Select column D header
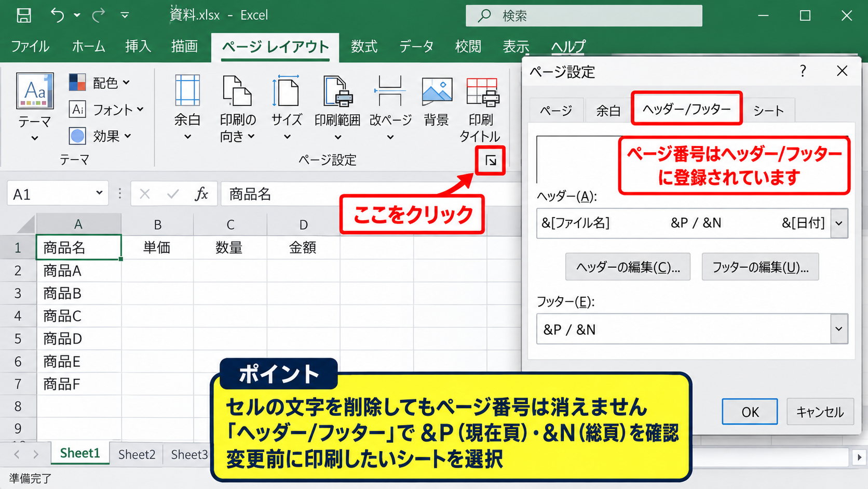Viewport: 868px width, 489px height. (304, 224)
